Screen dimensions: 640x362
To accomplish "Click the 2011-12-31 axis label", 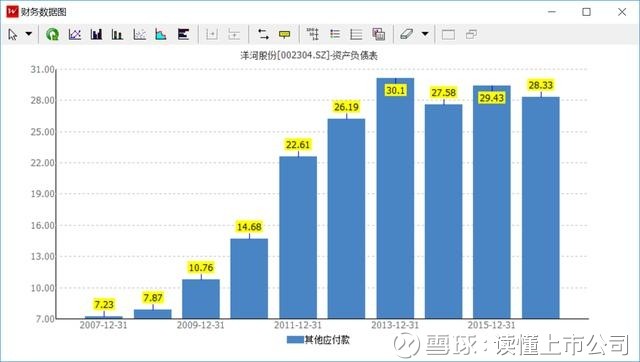I will [x=298, y=325].
